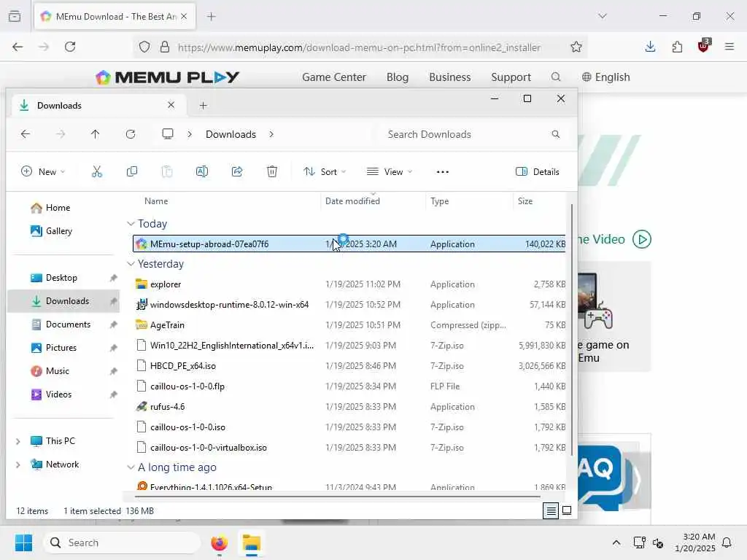747x560 pixels.
Task: Expand the chevron after Downloads in address bar
Action: (x=271, y=134)
